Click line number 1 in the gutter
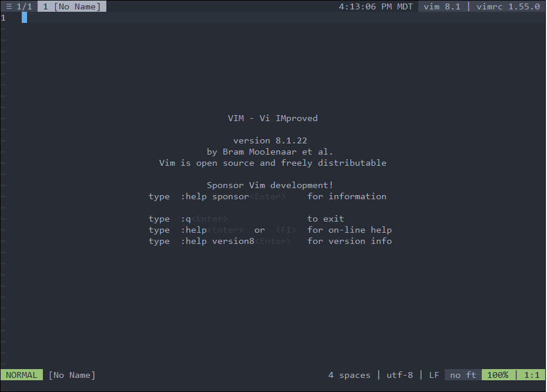This screenshot has width=547, height=392. [x=3, y=18]
